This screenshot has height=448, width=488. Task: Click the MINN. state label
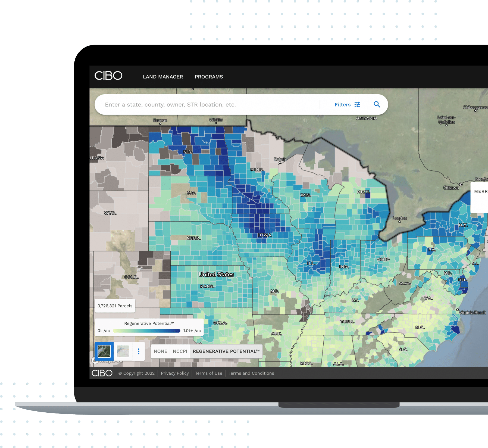tap(257, 170)
